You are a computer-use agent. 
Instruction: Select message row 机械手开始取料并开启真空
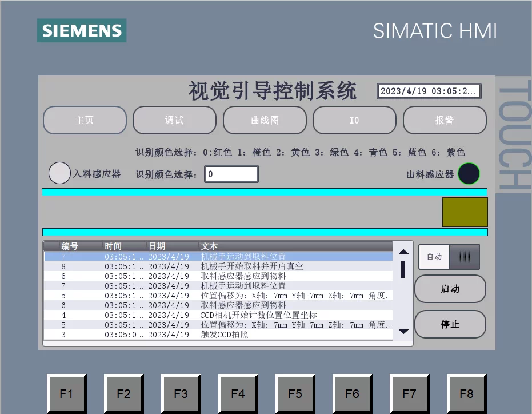(218, 266)
